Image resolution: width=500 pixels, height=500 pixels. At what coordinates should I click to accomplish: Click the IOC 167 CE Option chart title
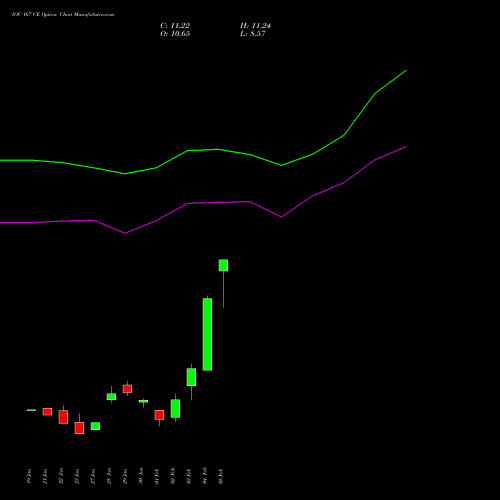[x=63, y=15]
